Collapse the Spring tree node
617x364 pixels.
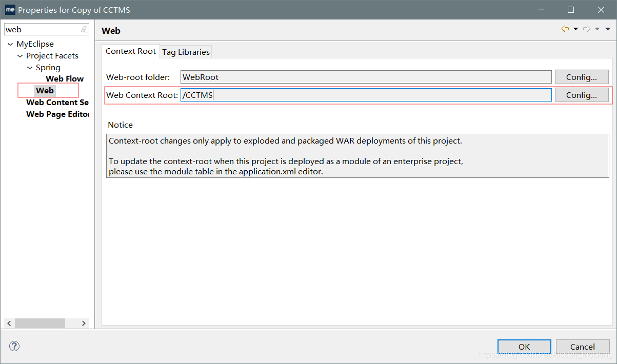[30, 68]
